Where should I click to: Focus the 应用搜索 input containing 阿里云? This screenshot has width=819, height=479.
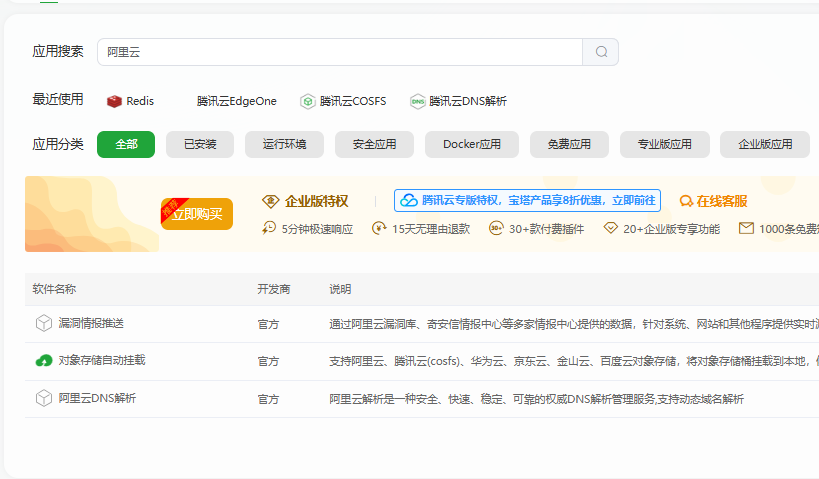pos(340,52)
